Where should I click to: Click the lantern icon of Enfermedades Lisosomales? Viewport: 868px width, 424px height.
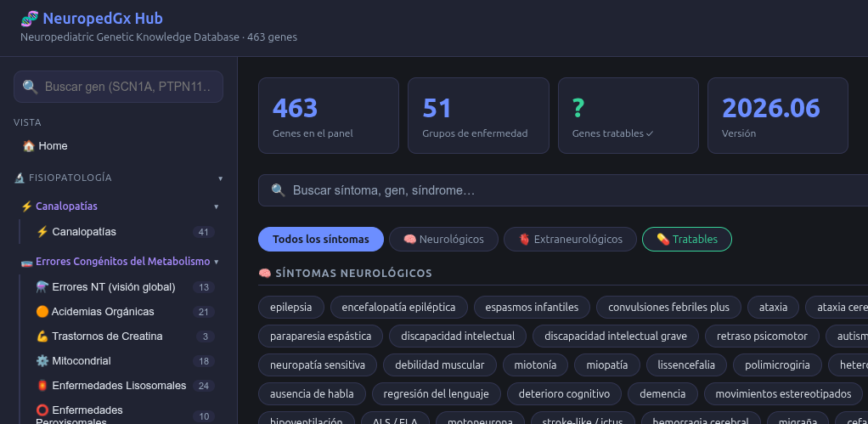tap(42, 385)
